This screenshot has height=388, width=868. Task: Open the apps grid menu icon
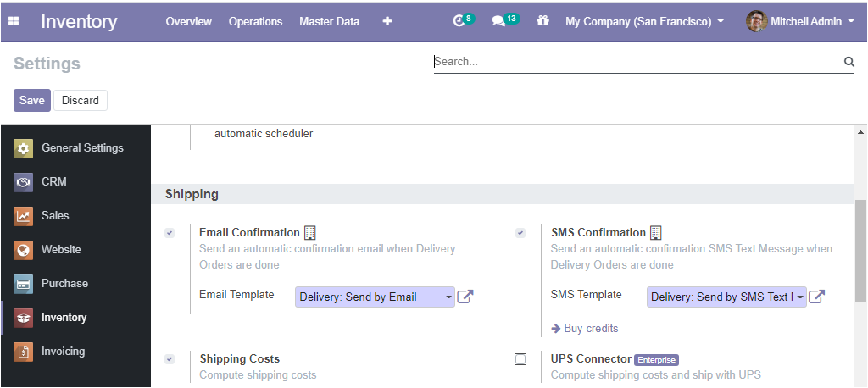(14, 21)
